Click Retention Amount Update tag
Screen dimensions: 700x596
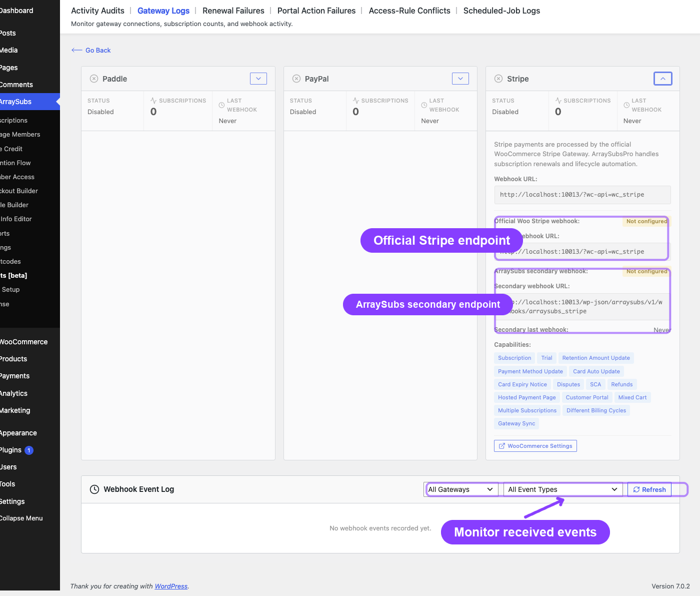[596, 358]
